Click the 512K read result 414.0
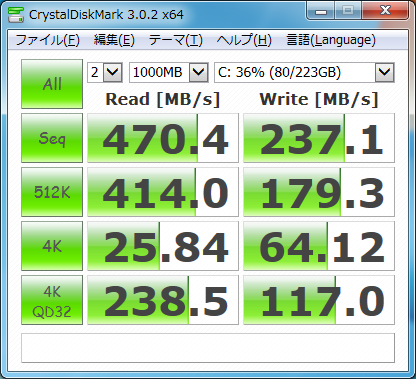The image size is (416, 379). (163, 192)
